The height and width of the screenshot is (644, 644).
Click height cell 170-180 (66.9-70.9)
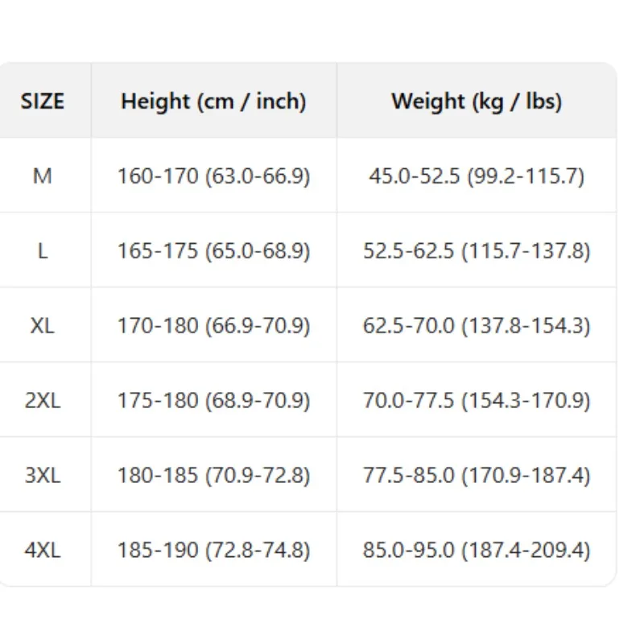pos(213,325)
